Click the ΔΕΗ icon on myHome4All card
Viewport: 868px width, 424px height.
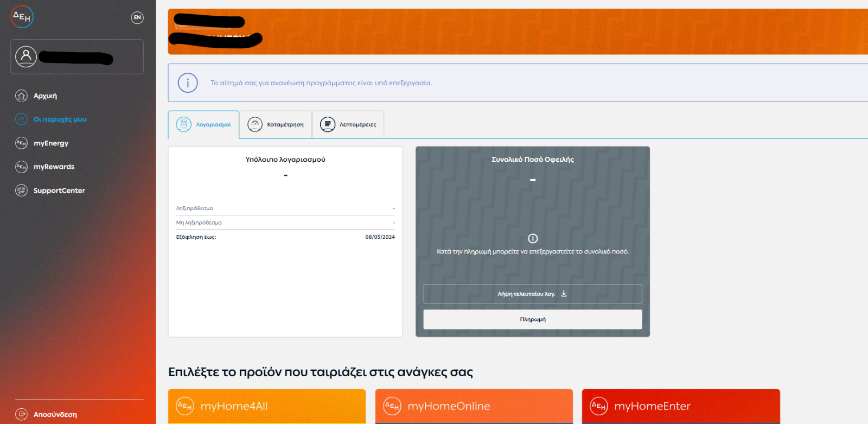point(185,406)
